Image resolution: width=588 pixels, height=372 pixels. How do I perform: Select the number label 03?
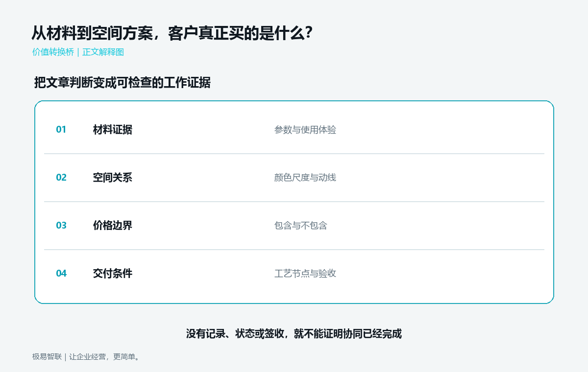click(x=61, y=226)
